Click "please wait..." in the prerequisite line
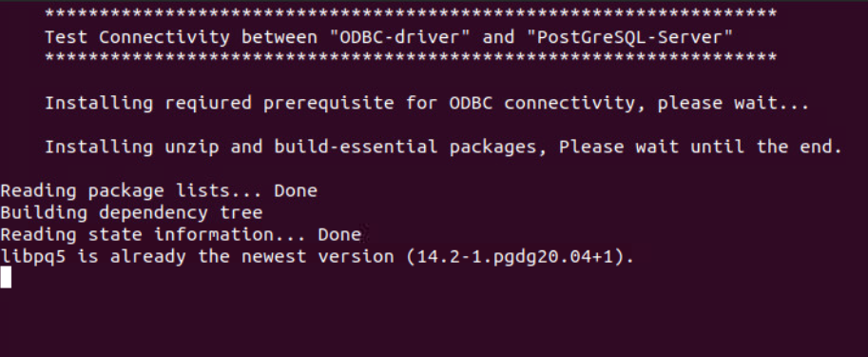This screenshot has height=357, width=868. (734, 103)
